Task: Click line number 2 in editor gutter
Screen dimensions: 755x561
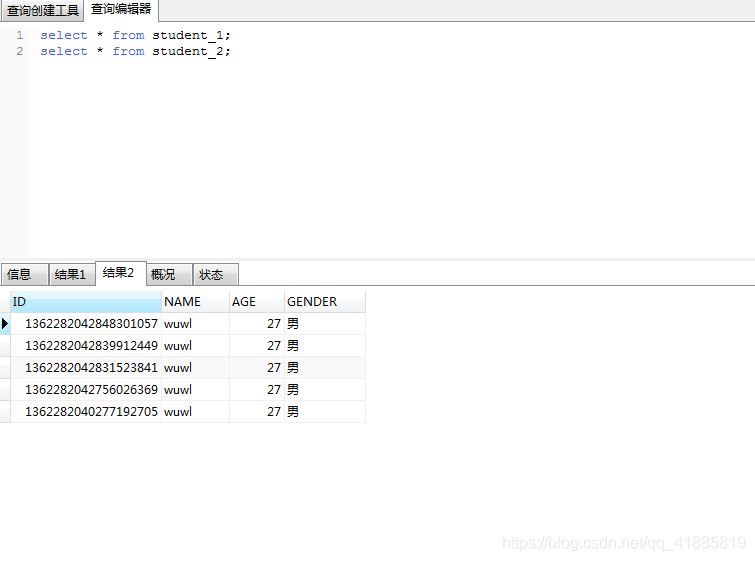Action: [20, 51]
